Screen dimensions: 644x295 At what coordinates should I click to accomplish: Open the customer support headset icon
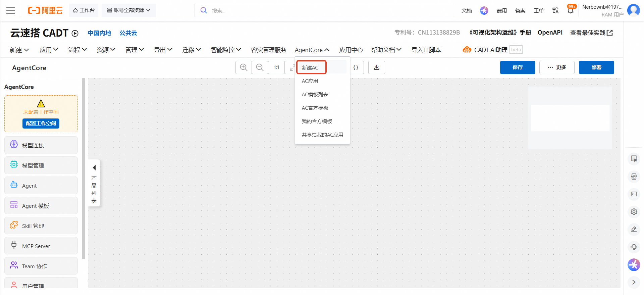click(634, 247)
